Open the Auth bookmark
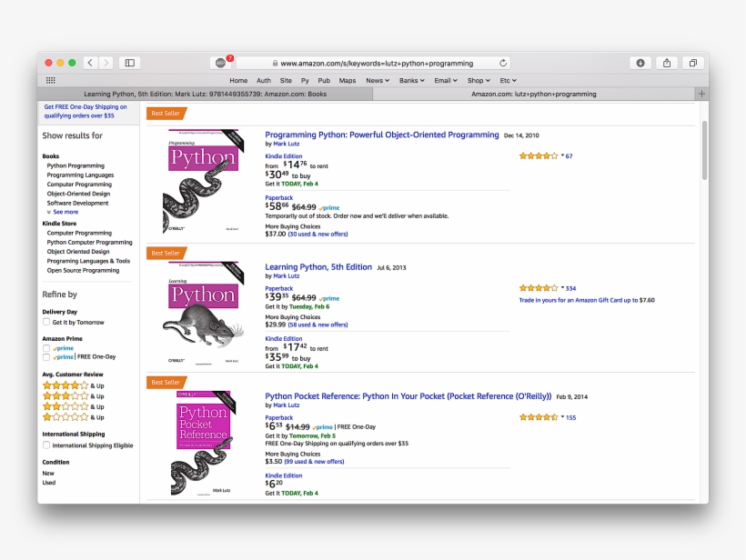Screen dimensions: 746x560 (264, 80)
